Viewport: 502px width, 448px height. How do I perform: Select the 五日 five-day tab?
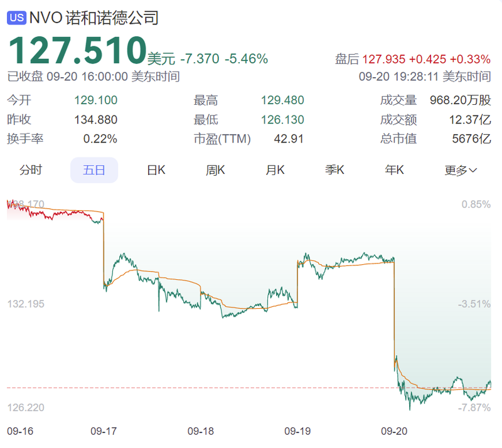click(94, 170)
